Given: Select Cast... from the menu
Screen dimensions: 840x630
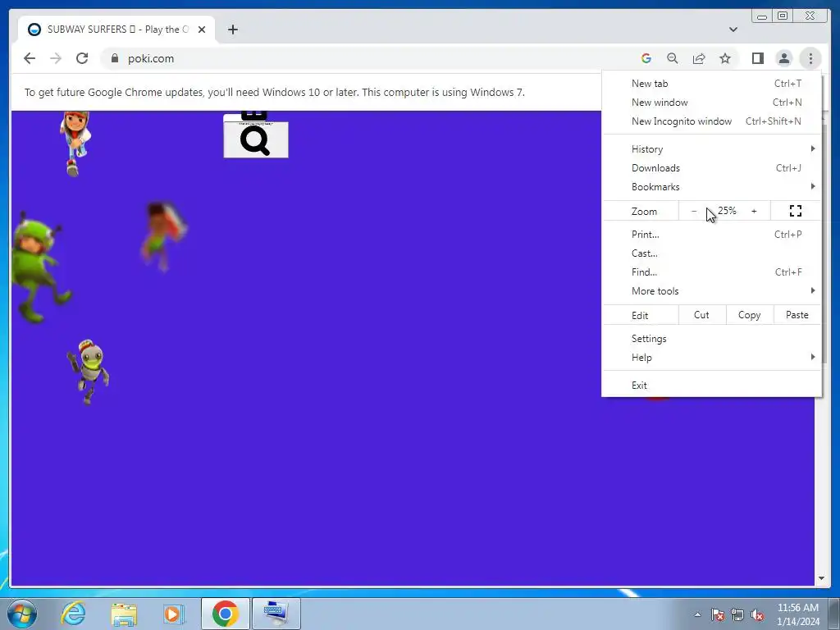Looking at the screenshot, I should [711, 253].
